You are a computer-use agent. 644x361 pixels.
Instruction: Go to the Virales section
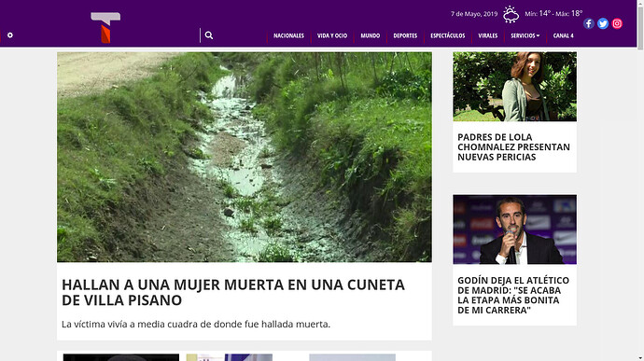pos(488,35)
